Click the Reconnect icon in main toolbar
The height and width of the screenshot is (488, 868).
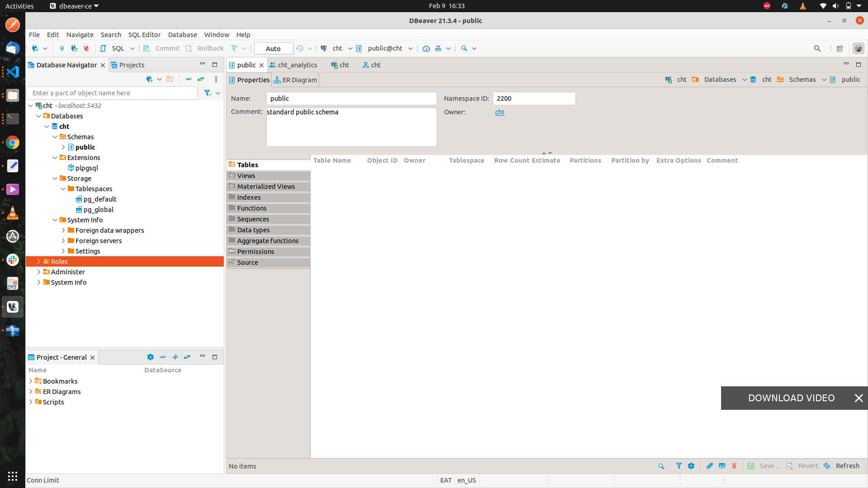(74, 48)
